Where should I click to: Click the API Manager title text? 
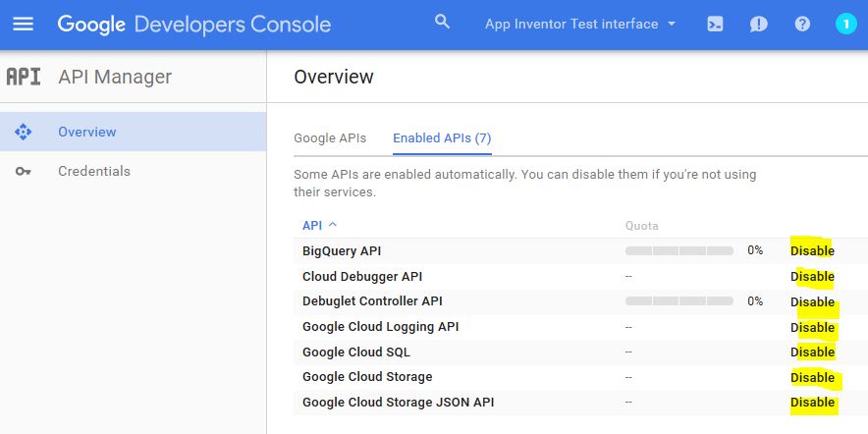coord(115,77)
